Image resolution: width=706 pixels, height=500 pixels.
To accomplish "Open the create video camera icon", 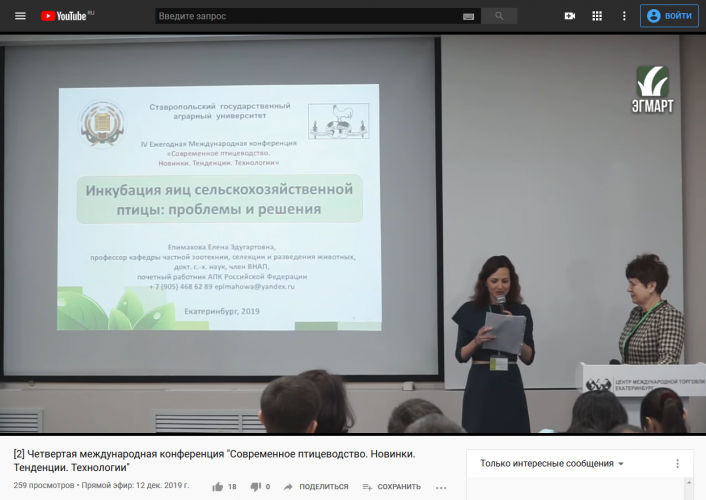I will click(x=570, y=16).
